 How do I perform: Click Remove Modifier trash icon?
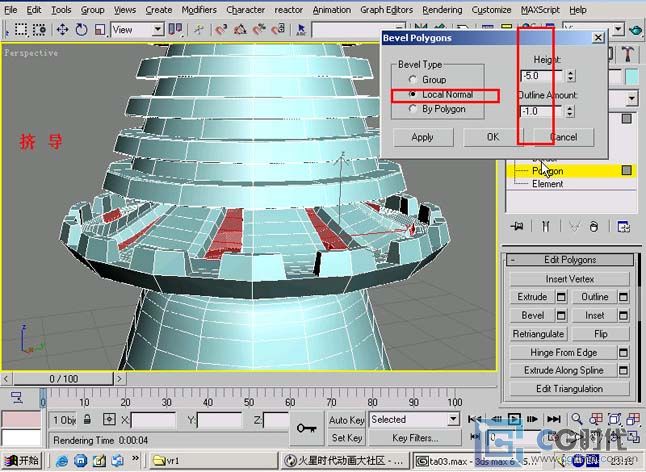coord(593,226)
